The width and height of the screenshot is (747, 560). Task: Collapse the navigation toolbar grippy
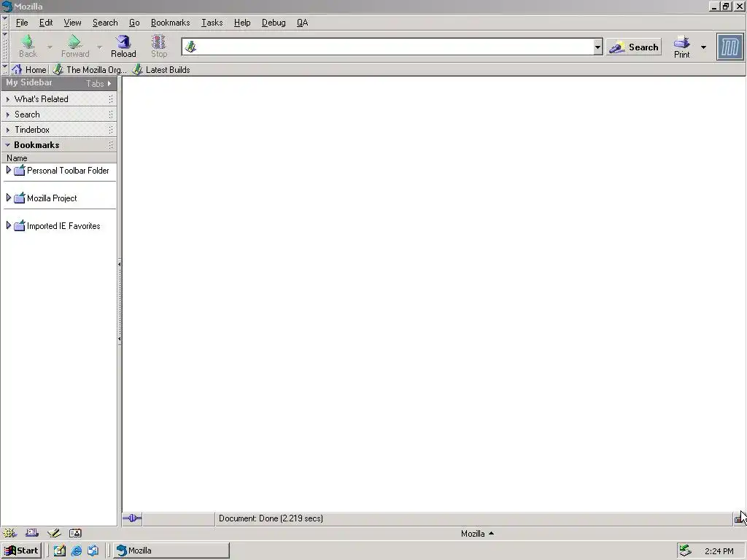point(5,46)
